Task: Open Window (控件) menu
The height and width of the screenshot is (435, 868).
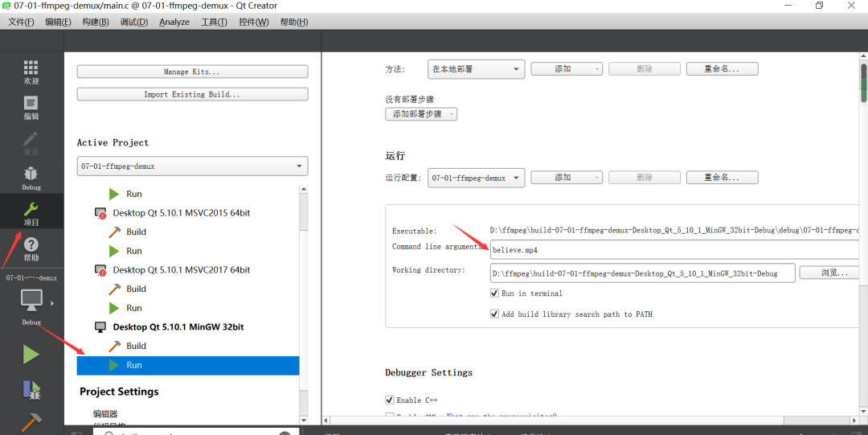Action: [253, 22]
